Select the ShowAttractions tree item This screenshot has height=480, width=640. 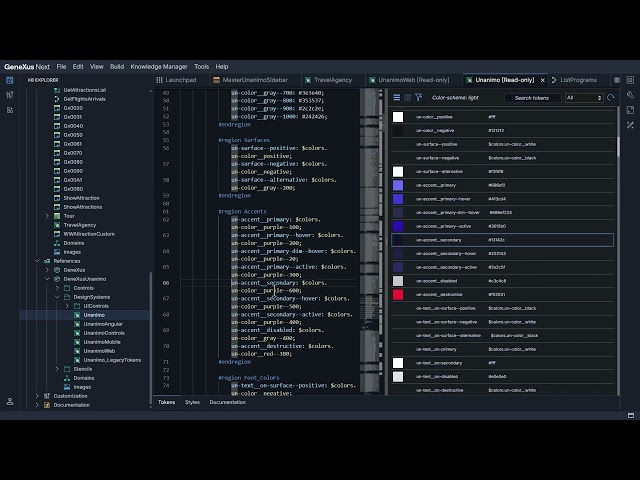tap(83, 207)
